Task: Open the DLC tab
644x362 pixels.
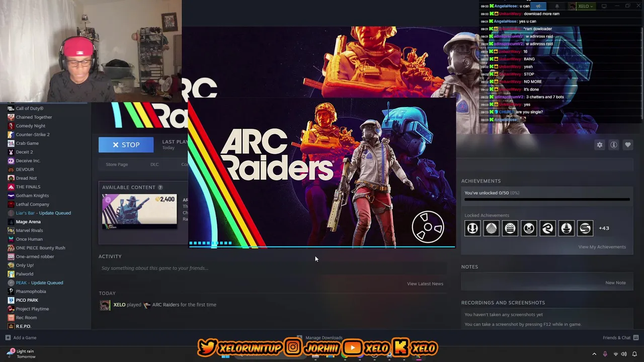Action: point(154,164)
